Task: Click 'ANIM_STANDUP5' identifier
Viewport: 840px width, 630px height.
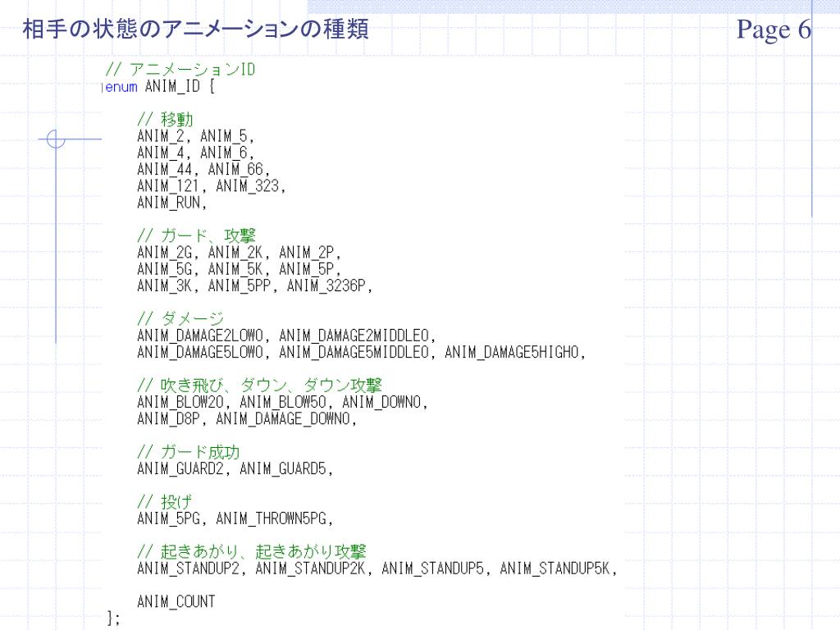Action: [433, 568]
